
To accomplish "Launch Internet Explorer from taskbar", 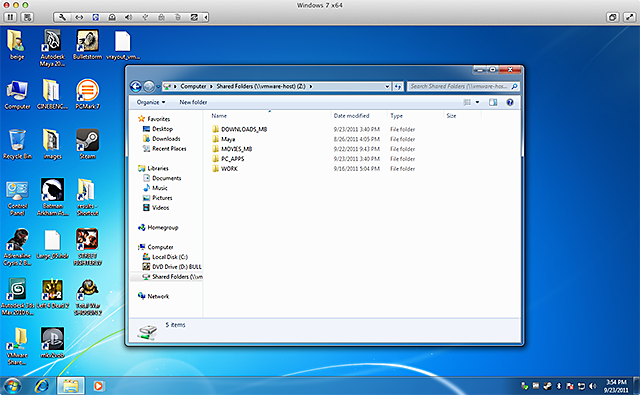I will coord(42,386).
